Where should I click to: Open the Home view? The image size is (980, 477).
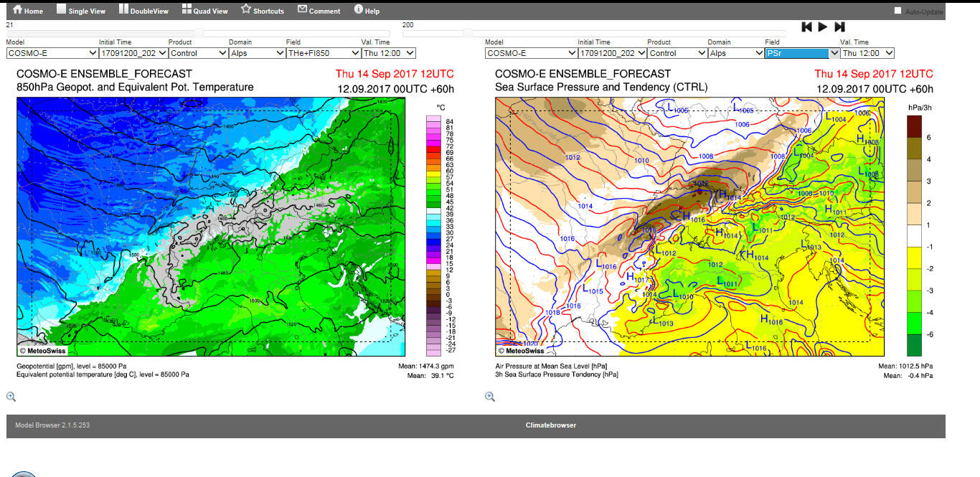pyautogui.click(x=28, y=11)
